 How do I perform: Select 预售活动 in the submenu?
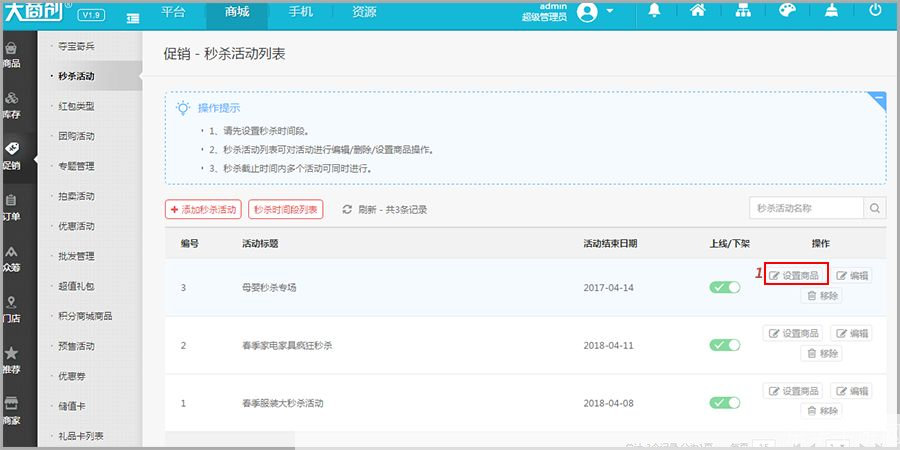[76, 346]
